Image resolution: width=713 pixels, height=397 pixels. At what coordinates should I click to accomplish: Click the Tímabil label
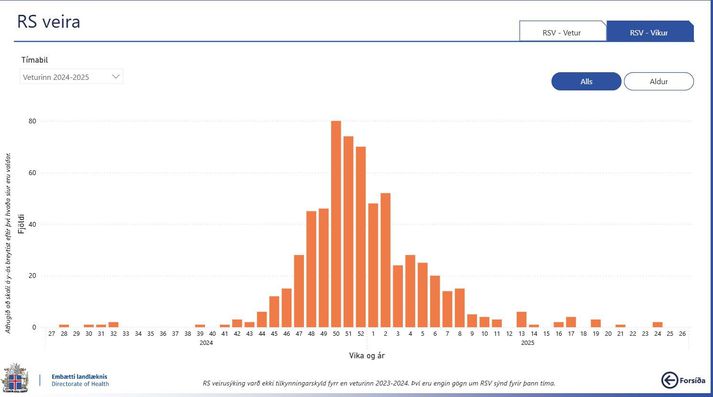(35, 60)
